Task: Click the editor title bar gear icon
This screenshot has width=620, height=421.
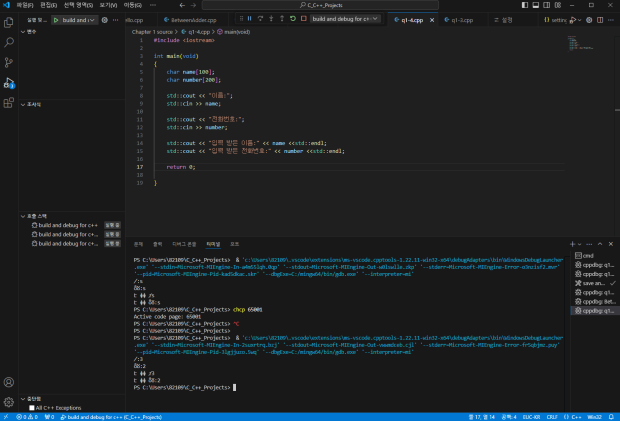Action: pos(589,20)
